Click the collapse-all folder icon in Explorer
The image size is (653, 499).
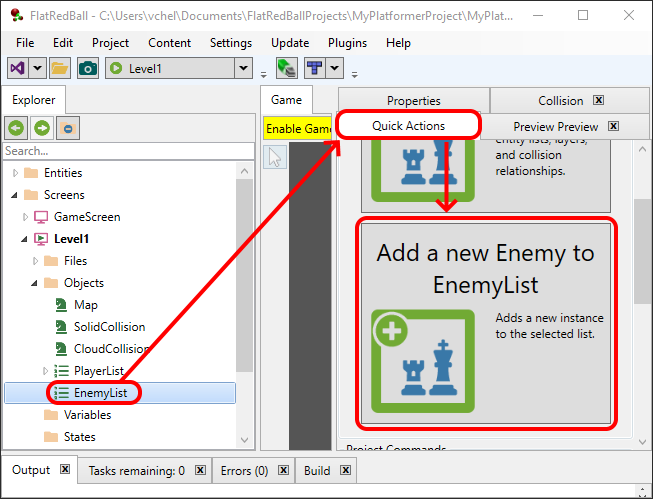[x=67, y=128]
